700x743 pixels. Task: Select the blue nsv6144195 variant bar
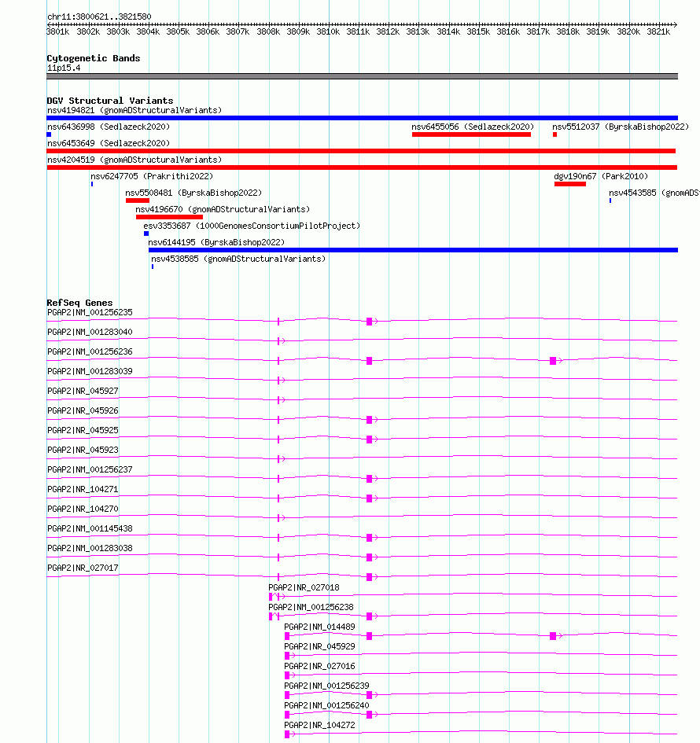point(413,250)
